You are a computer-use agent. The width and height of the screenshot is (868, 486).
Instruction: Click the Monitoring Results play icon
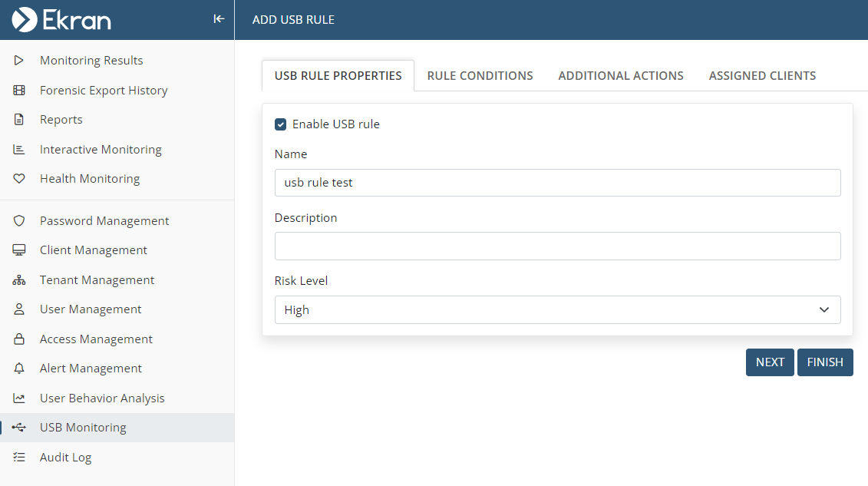[x=19, y=61]
